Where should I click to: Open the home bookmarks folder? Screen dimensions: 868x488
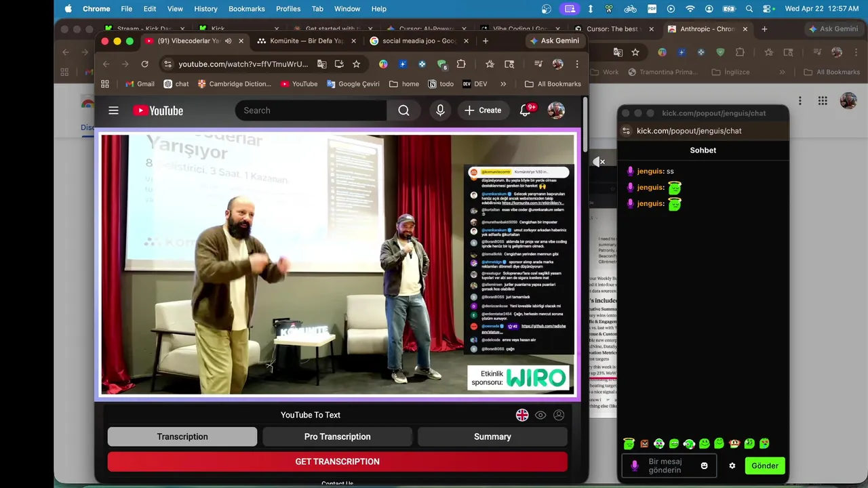click(404, 84)
